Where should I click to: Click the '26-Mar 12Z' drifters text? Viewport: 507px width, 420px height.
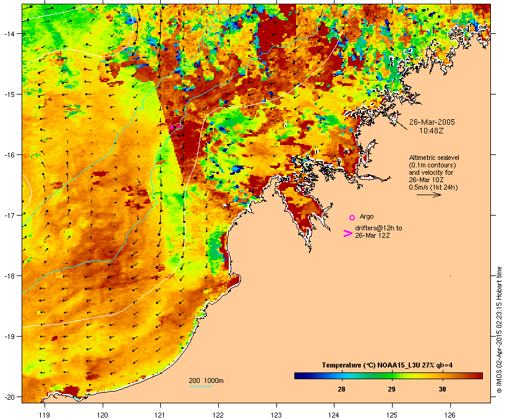(x=372, y=235)
